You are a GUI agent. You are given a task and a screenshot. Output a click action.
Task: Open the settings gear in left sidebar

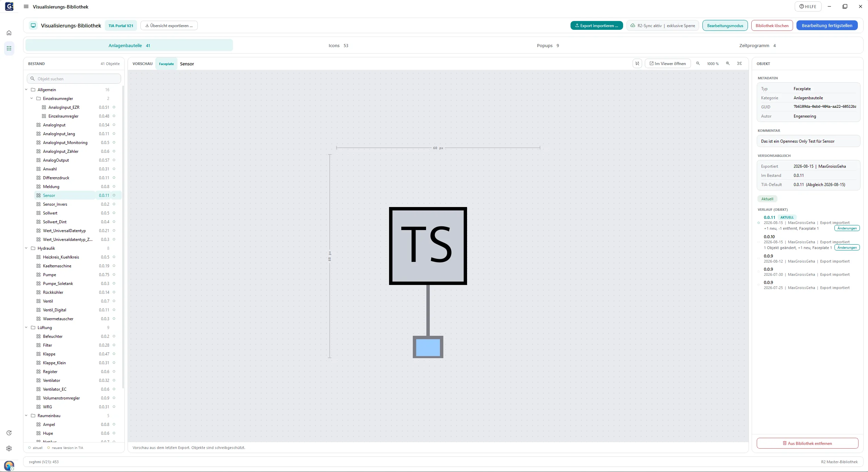[9, 448]
